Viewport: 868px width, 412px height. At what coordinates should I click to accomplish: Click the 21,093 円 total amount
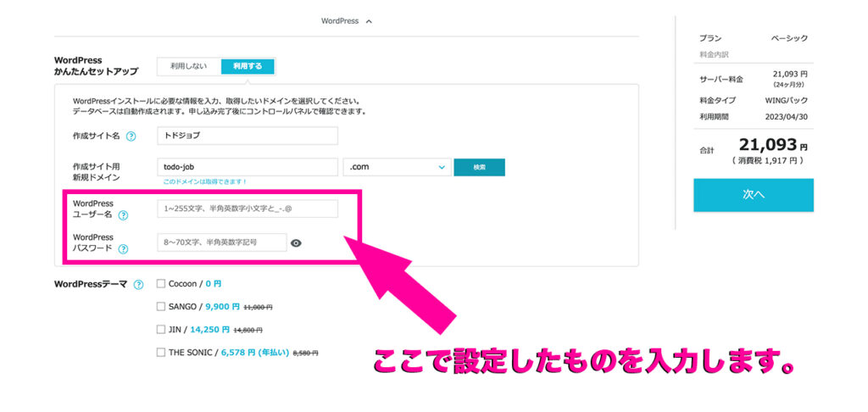pos(773,145)
